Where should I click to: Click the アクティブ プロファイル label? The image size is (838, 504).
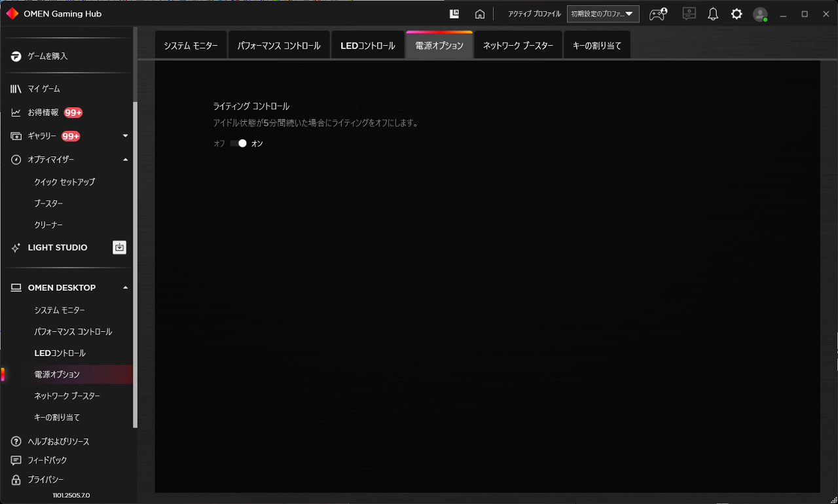[534, 14]
